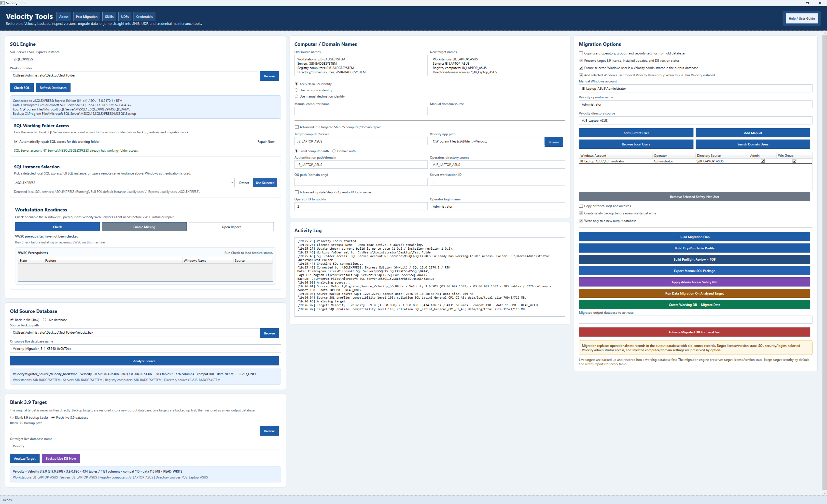The image size is (827, 504).
Task: Click the Add Manual button
Action: point(753,133)
